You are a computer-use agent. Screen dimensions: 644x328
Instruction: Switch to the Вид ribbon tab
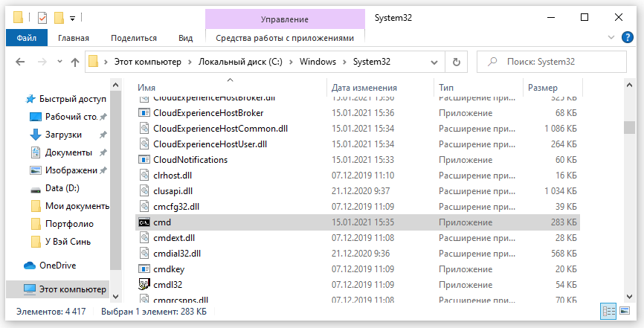coord(185,37)
